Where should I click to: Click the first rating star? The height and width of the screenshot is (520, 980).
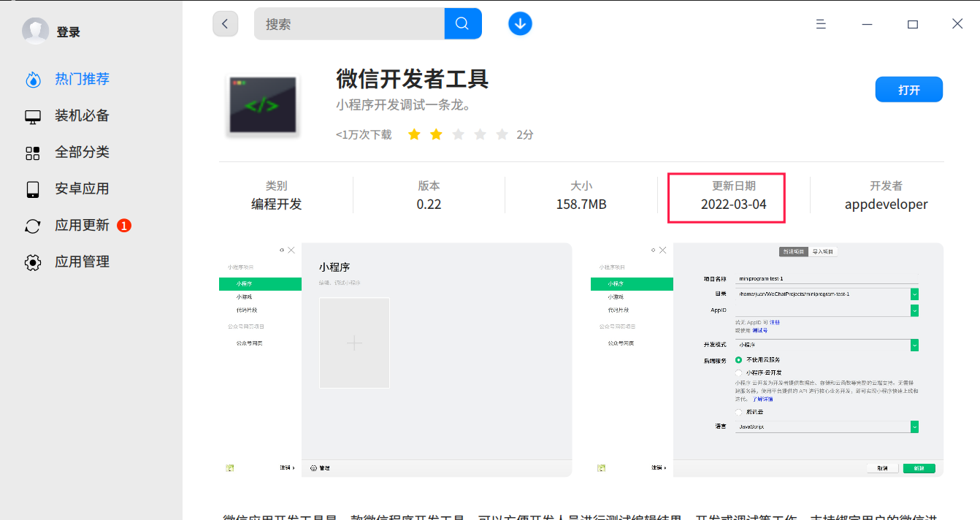(414, 134)
